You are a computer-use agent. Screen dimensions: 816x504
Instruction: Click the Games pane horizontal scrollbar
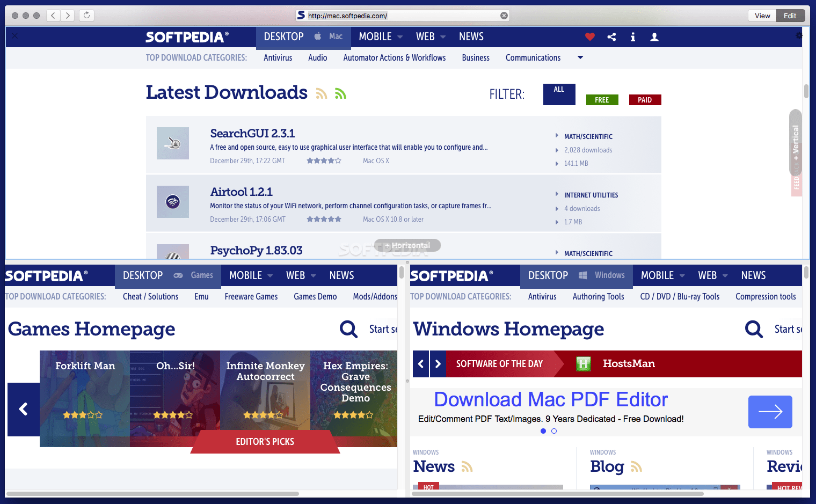click(x=152, y=494)
